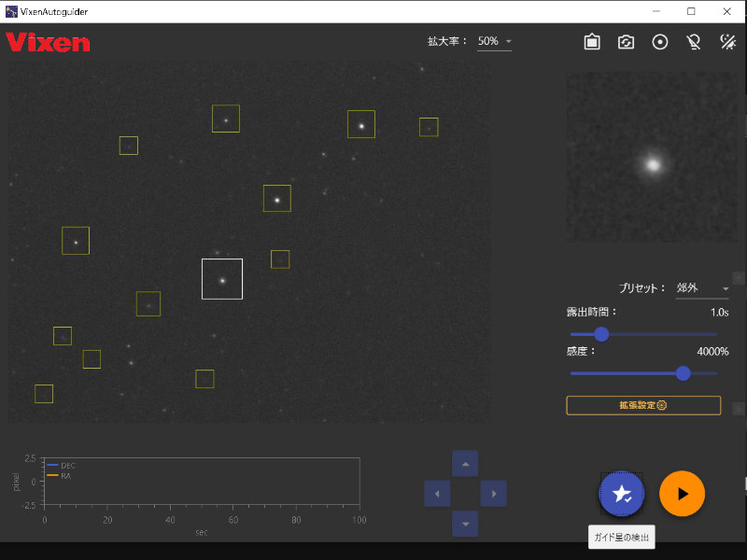Click the camera refresh icon
This screenshot has height=560, width=747.
coord(627,42)
